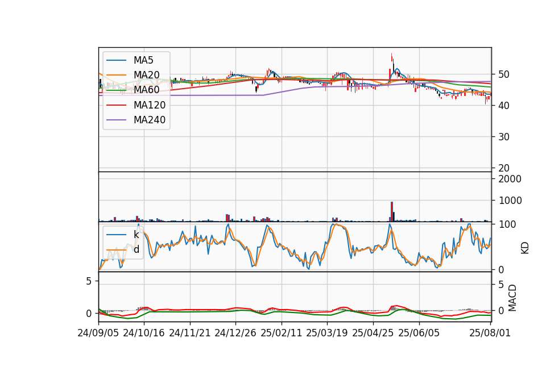Click the MA20 legend label
546x392 pixels.
click(x=146, y=75)
